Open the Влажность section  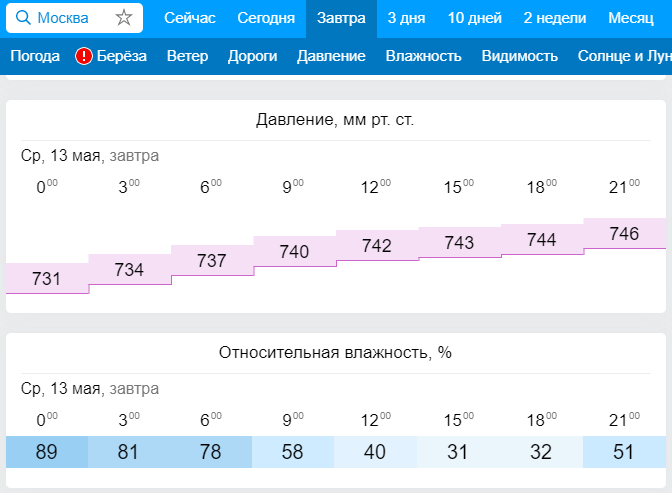423,56
